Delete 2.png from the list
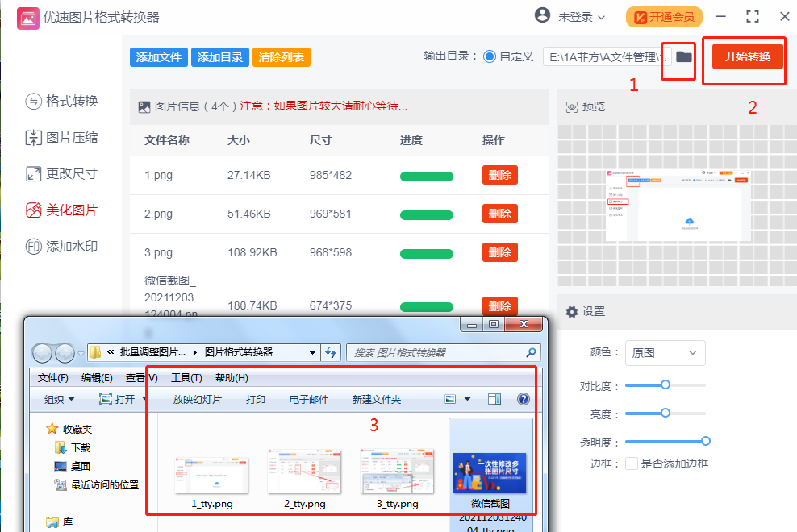Image resolution: width=797 pixels, height=532 pixels. click(x=499, y=214)
